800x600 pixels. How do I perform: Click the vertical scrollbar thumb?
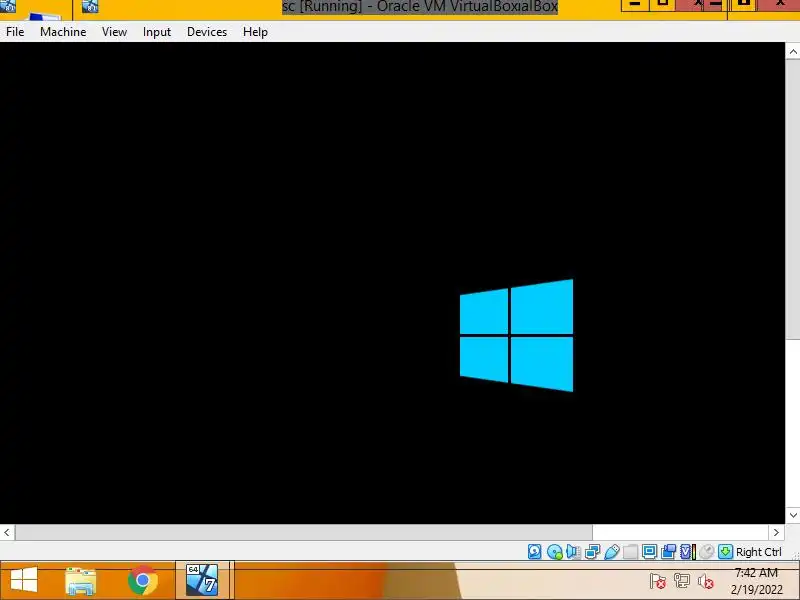[793, 199]
